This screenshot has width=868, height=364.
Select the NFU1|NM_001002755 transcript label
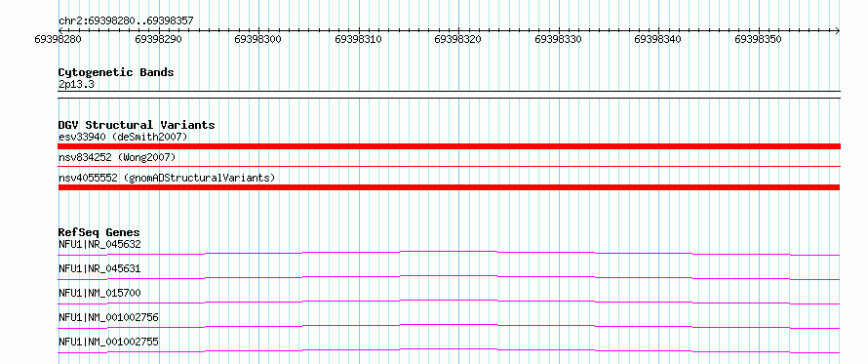[108, 342]
